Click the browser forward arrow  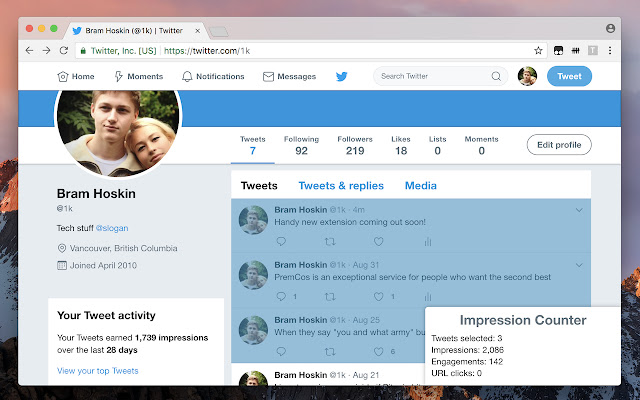[47, 50]
